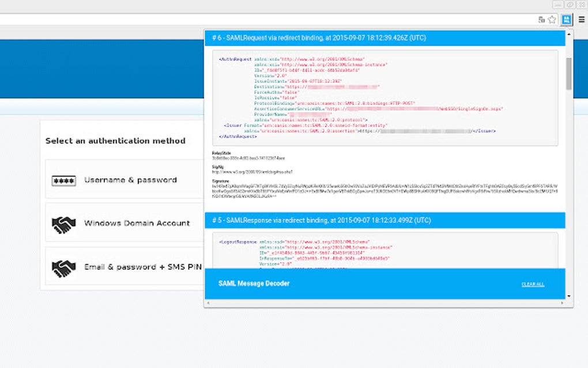Screen dimensions: 588x368
Task: Collapse the # 5 SAMLResponse message header
Action: (385, 220)
